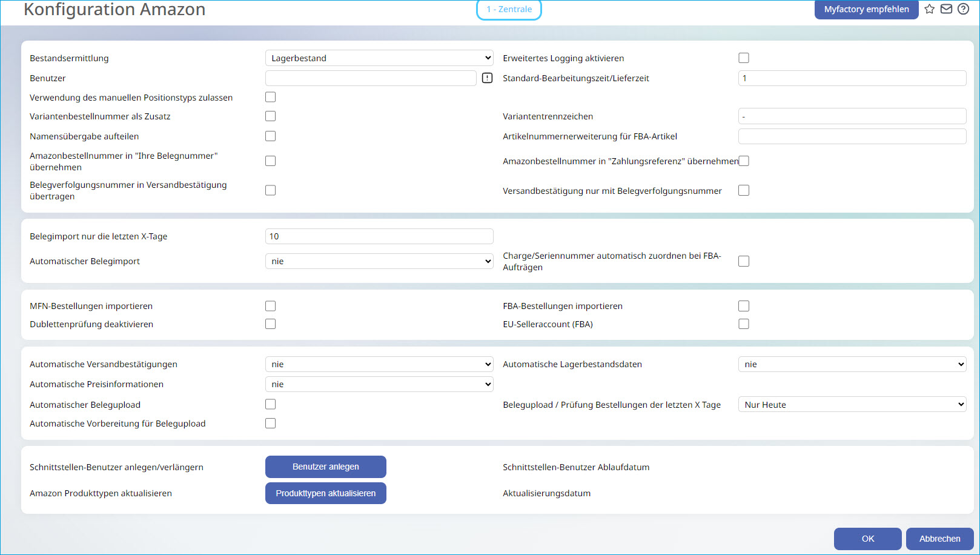The height and width of the screenshot is (555, 980).
Task: Open Automatische Preisinformationen dropdown
Action: pyautogui.click(x=379, y=384)
